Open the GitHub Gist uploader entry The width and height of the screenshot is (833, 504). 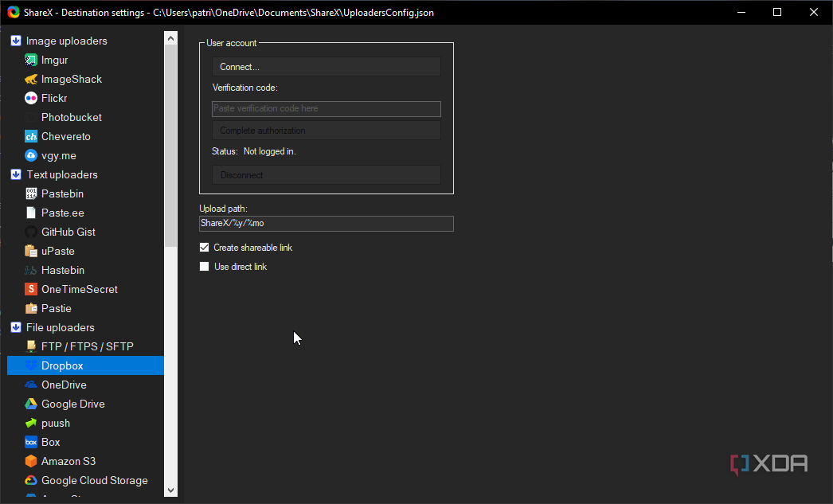[68, 232]
